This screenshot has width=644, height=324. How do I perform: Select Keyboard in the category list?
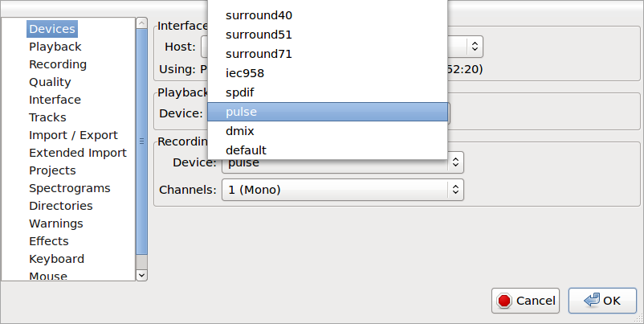(x=56, y=259)
